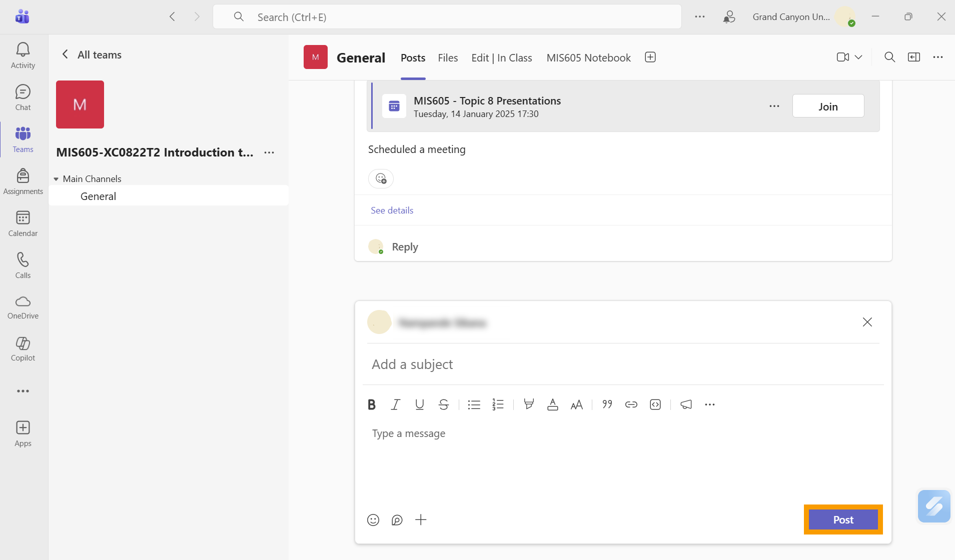The image size is (955, 560).
Task: Insert a link in the message
Action: 631,404
